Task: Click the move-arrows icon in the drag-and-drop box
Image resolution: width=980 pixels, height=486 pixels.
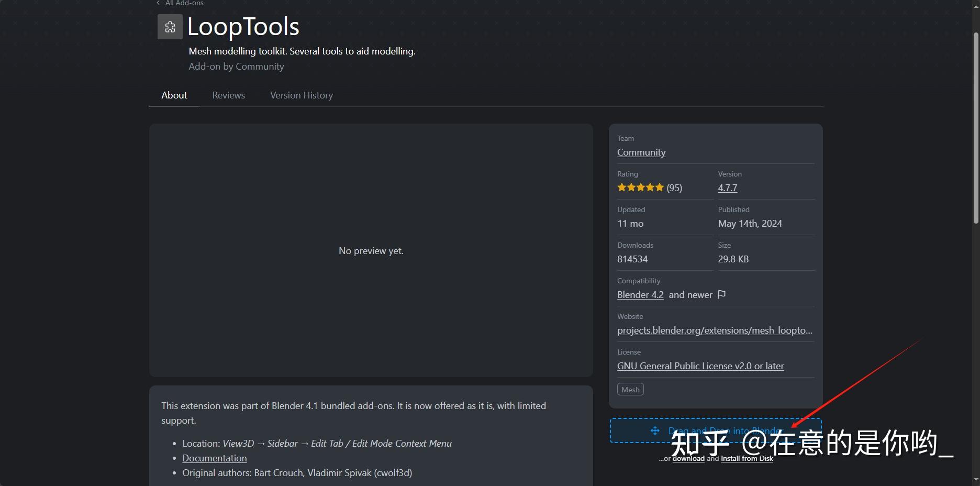Action: tap(655, 430)
